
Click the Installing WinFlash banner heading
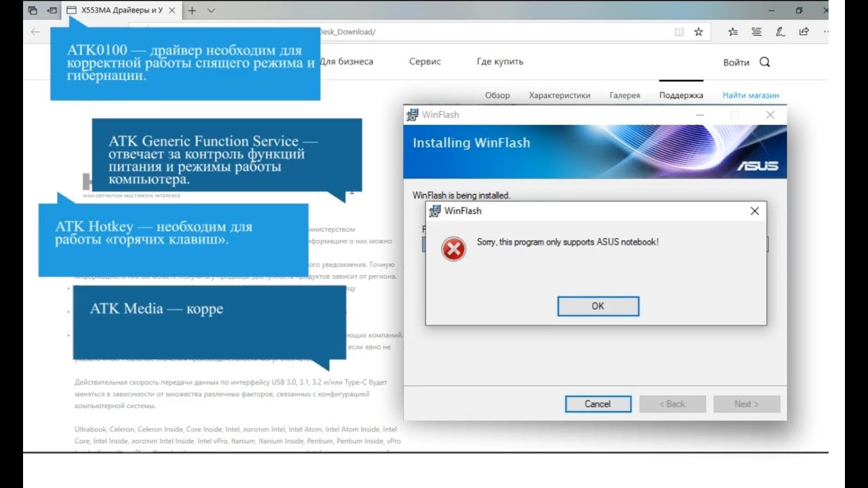coord(471,143)
